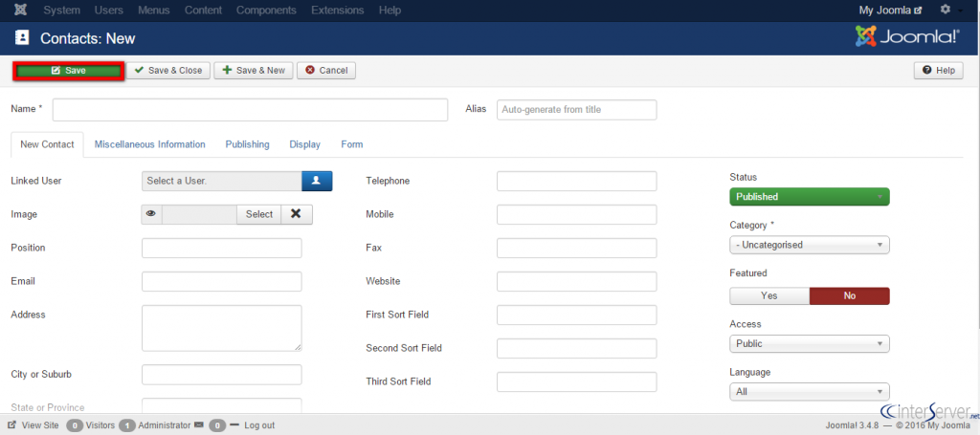The image size is (980, 435).
Task: Click the Contacts page header icon
Action: pos(22,38)
